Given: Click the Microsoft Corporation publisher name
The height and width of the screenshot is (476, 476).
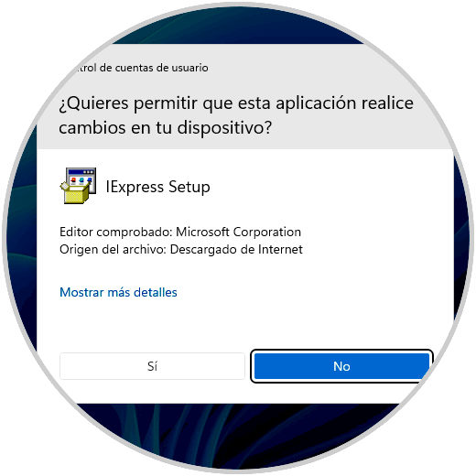Looking at the screenshot, I should (x=239, y=233).
